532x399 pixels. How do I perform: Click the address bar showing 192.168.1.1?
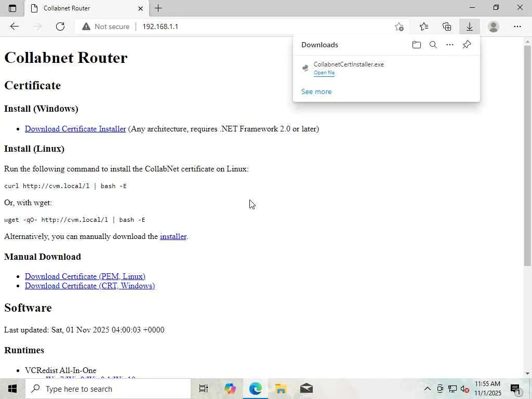point(264,26)
